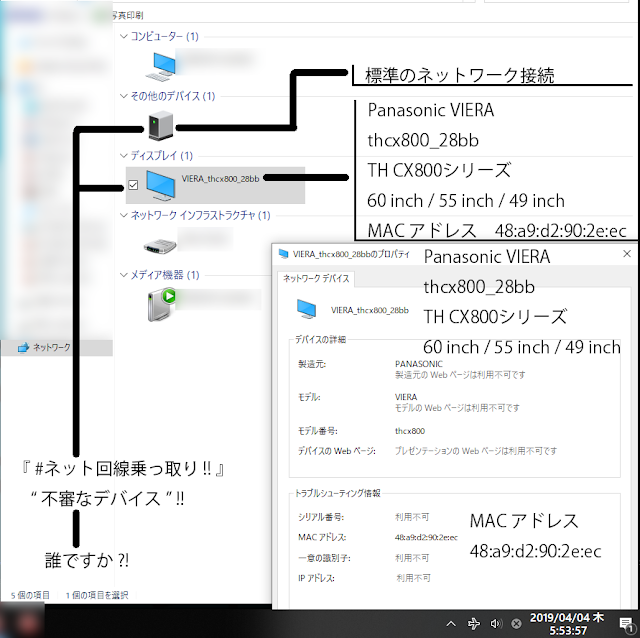Select ネットワーク in the navigation pane
Screen dimensions: 640x638
point(57,347)
